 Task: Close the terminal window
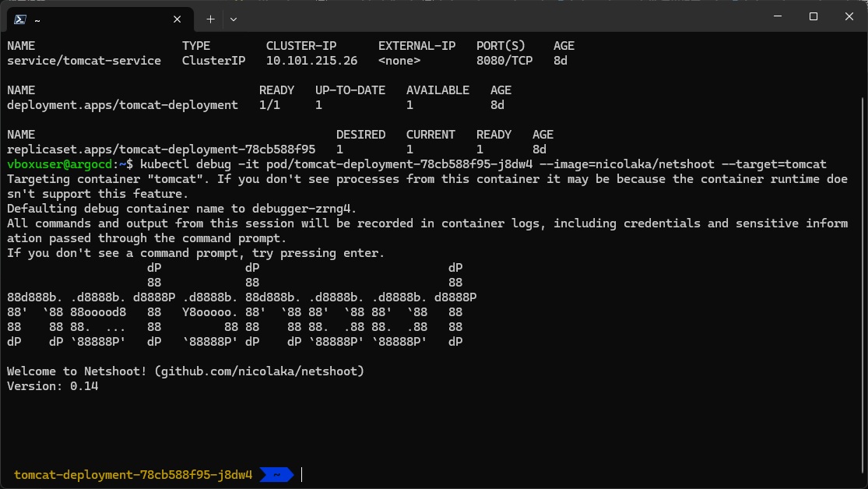click(849, 16)
